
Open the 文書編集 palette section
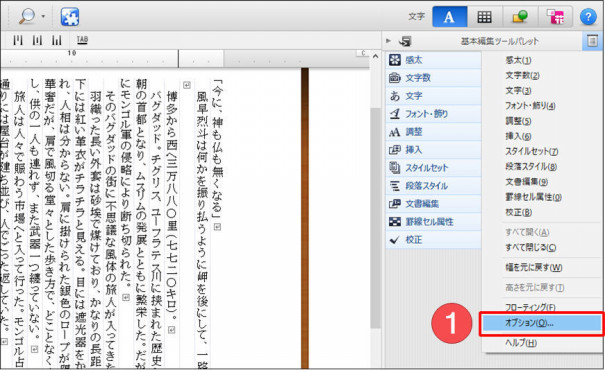coord(433,204)
